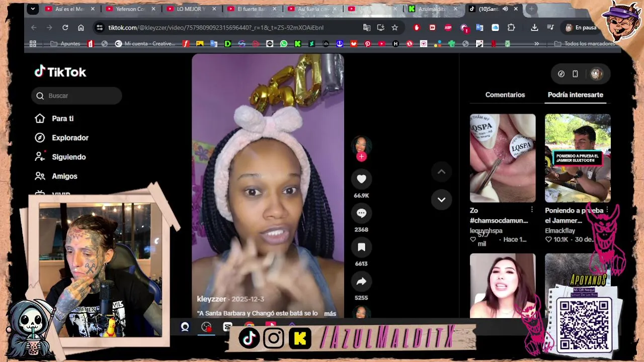Click the install app icon in the address bar
Screen dimensions: 644x362
380,28
